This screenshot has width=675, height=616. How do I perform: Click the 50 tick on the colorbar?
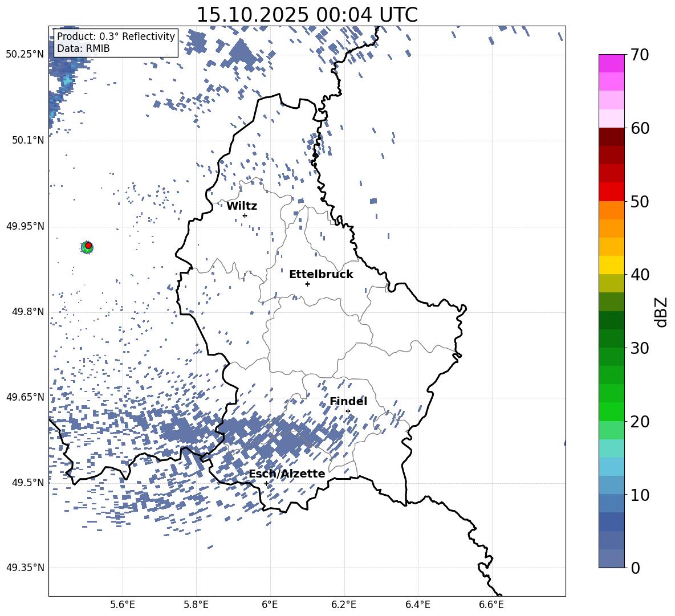(640, 202)
